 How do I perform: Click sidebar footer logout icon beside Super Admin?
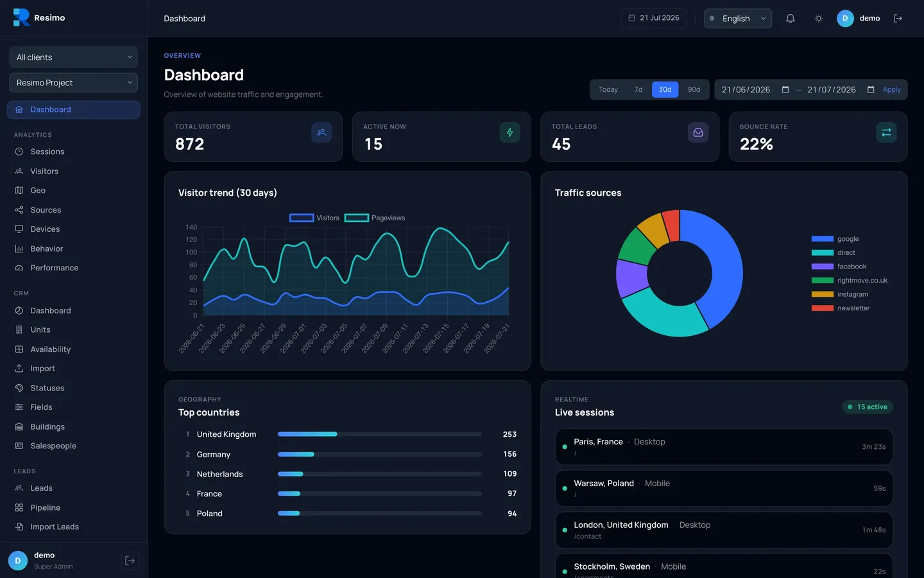coord(130,561)
